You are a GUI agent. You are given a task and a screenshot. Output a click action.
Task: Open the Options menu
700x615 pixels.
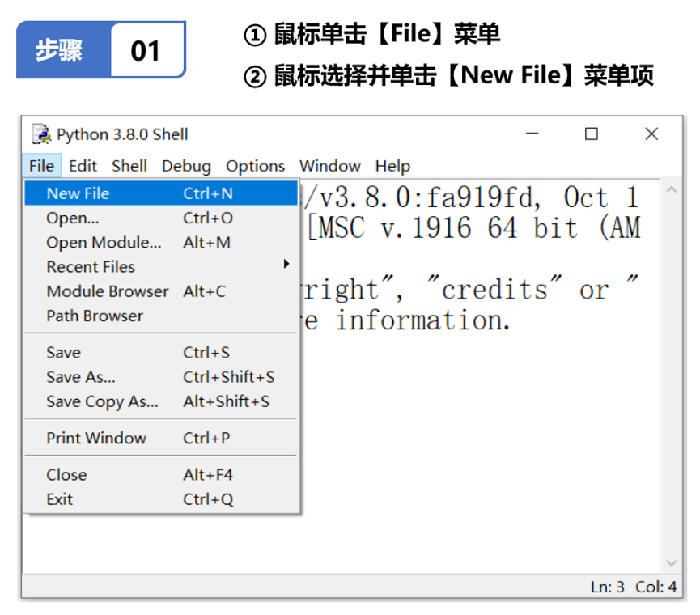(255, 166)
